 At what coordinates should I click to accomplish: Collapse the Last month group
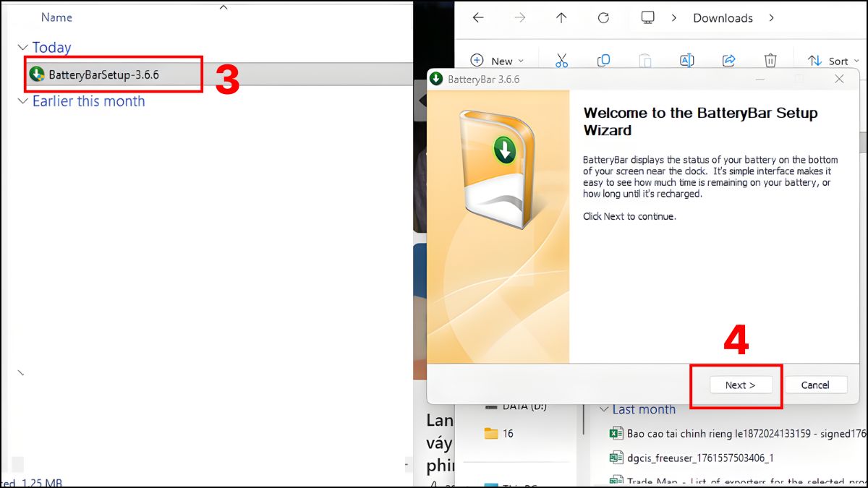(x=604, y=409)
